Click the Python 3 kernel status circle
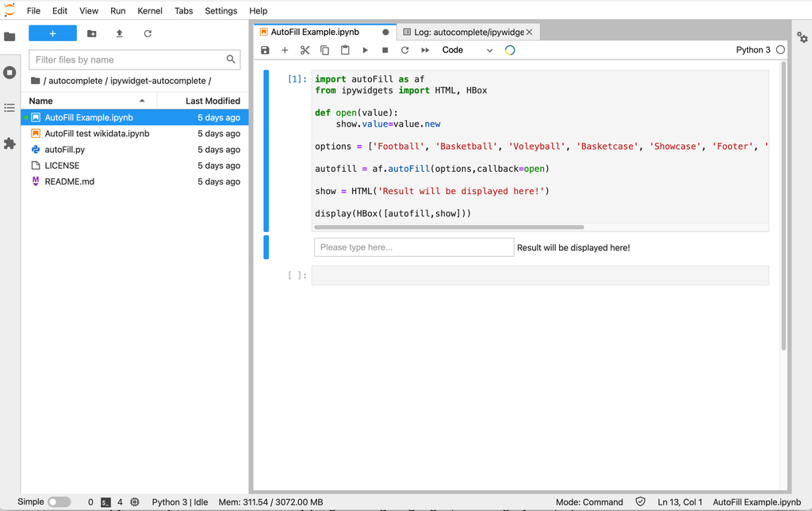The width and height of the screenshot is (812, 511). click(780, 50)
